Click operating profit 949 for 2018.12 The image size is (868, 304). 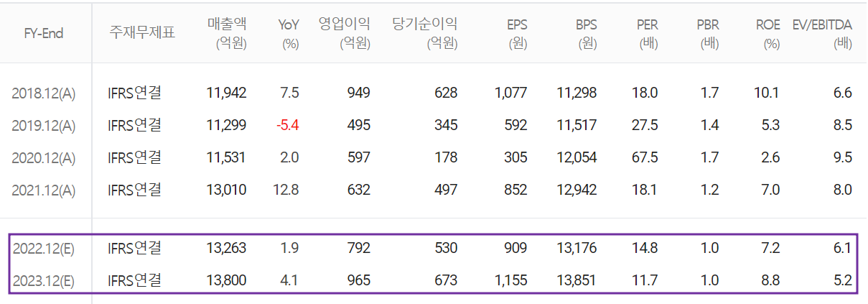[x=358, y=93]
